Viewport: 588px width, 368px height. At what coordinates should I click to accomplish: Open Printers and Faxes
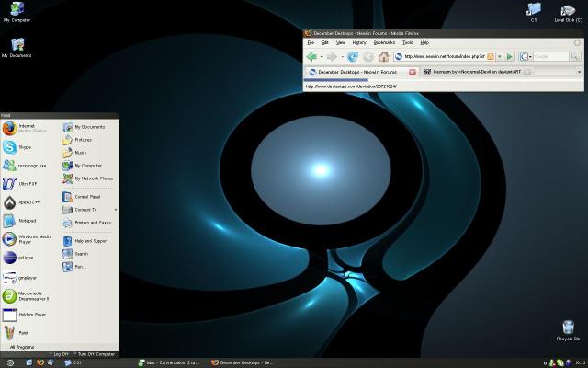click(x=87, y=223)
